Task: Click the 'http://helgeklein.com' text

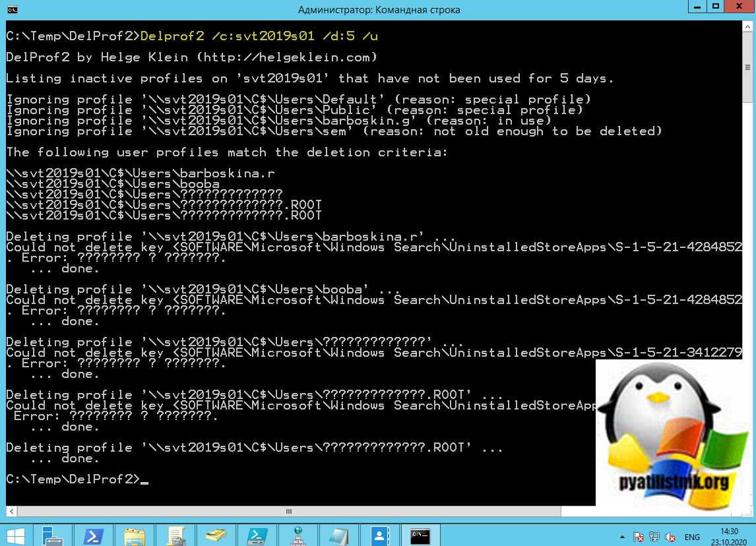Action: point(287,57)
